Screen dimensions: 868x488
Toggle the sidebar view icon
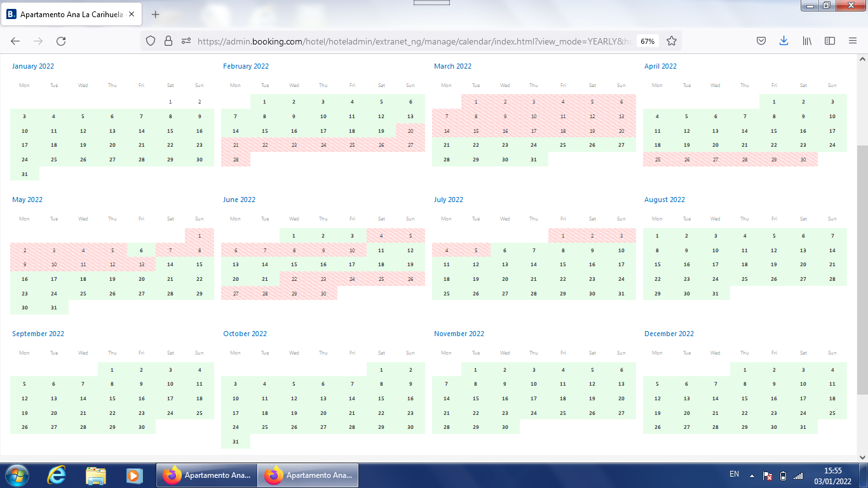[x=830, y=41]
